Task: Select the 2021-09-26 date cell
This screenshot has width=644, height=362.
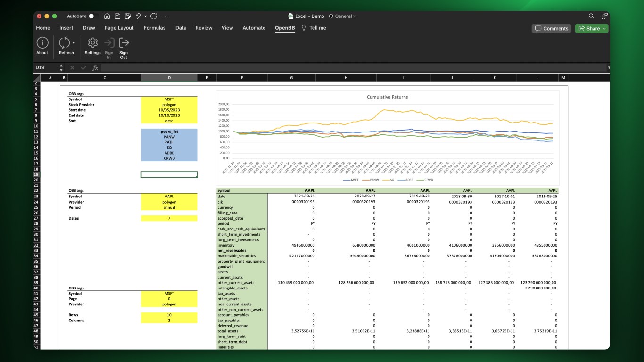Action: pos(291,197)
